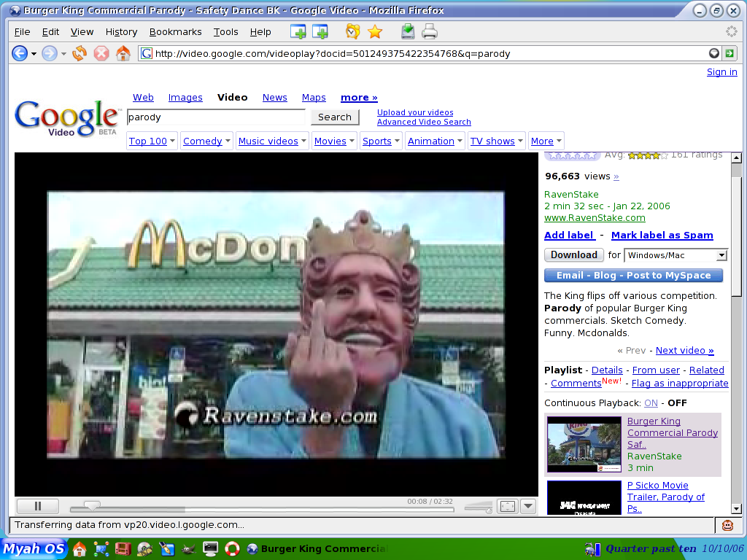
Task: Open Advanced Video Search link
Action: point(424,122)
